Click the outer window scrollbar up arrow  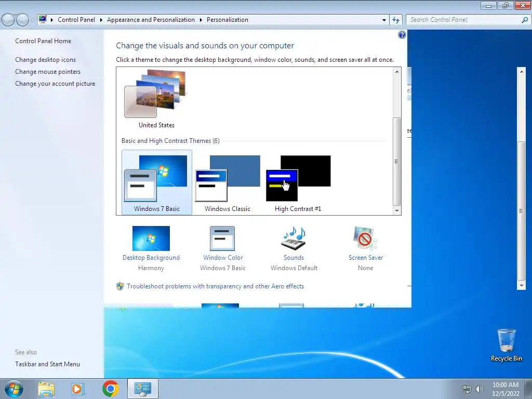pyautogui.click(x=522, y=71)
